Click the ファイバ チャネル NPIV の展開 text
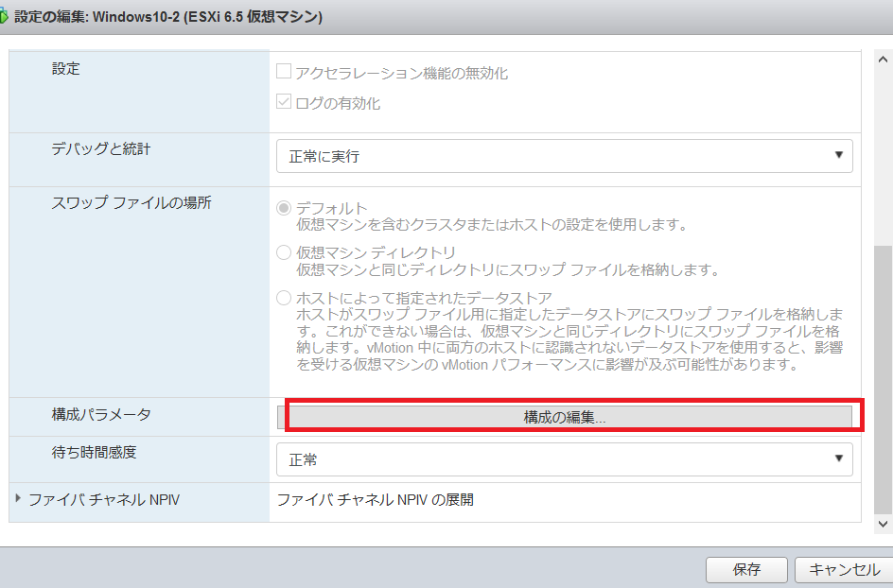The width and height of the screenshot is (893, 588). pos(376,500)
